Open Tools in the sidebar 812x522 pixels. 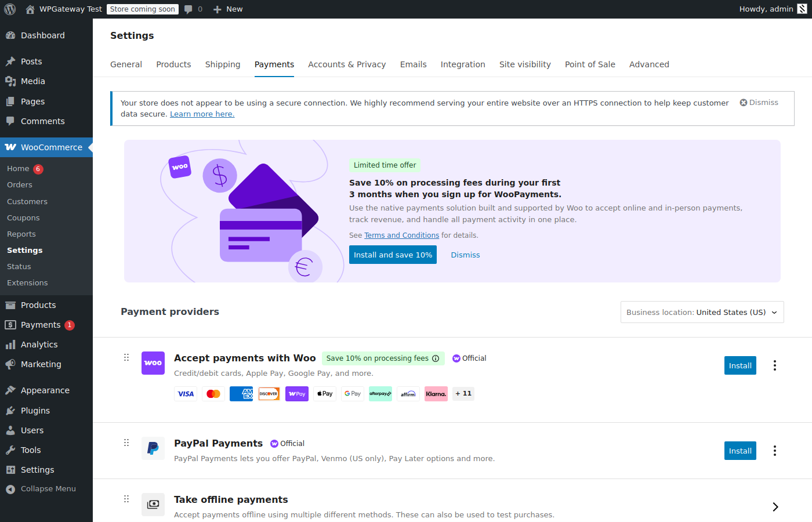(x=46, y=450)
